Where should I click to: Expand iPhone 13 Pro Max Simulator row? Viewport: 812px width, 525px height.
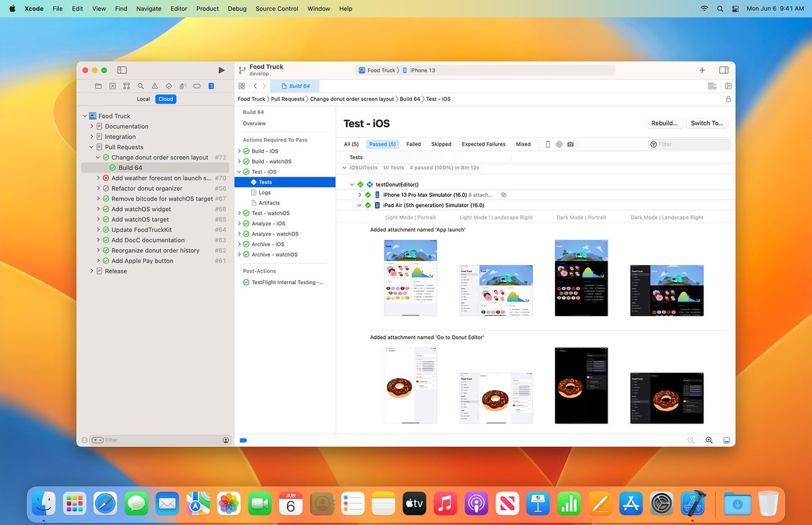click(x=359, y=195)
